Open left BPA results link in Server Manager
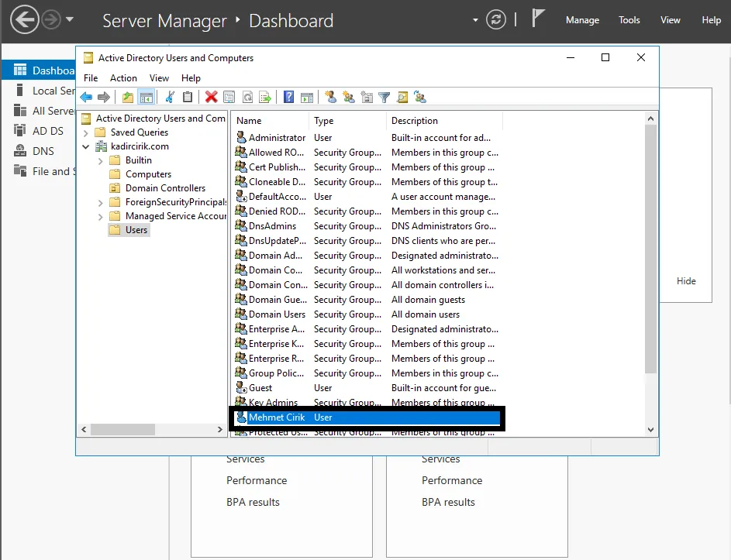 pos(253,502)
